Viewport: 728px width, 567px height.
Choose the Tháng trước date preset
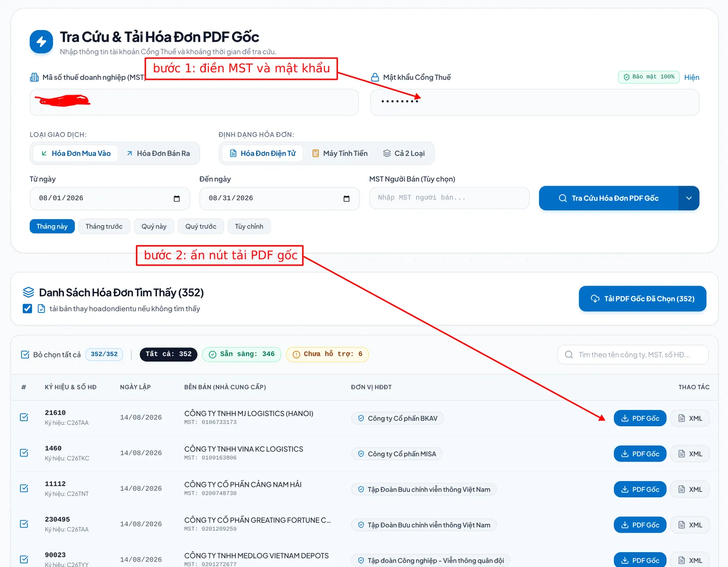pos(104,227)
